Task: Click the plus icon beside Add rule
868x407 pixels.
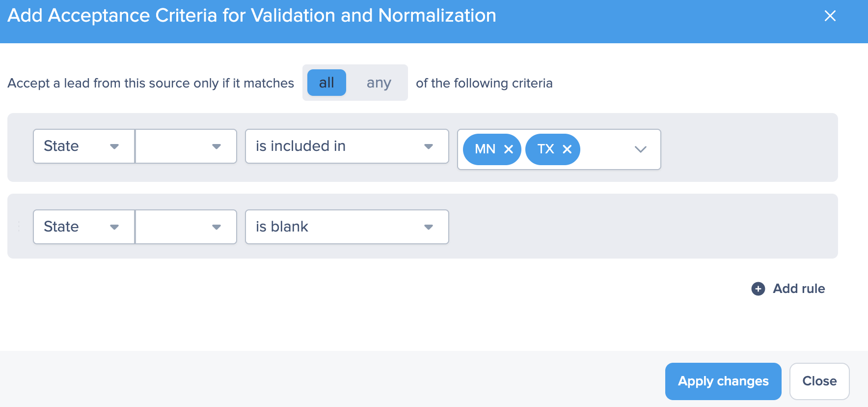Action: (x=758, y=289)
